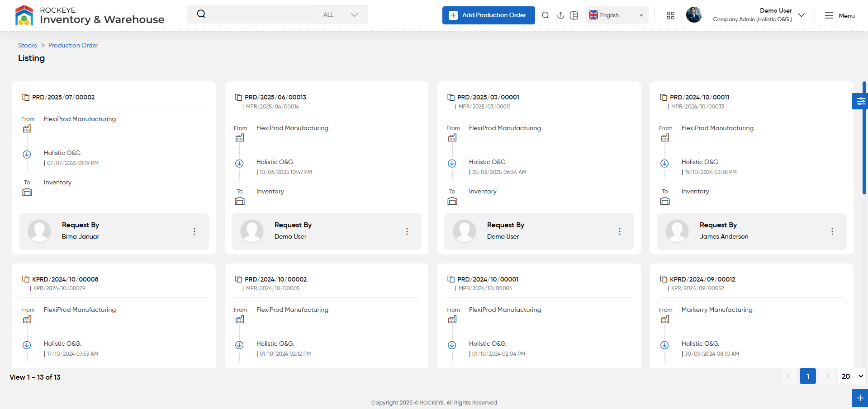Click the Demo User avatar picture
868x409 pixels.
694,15
